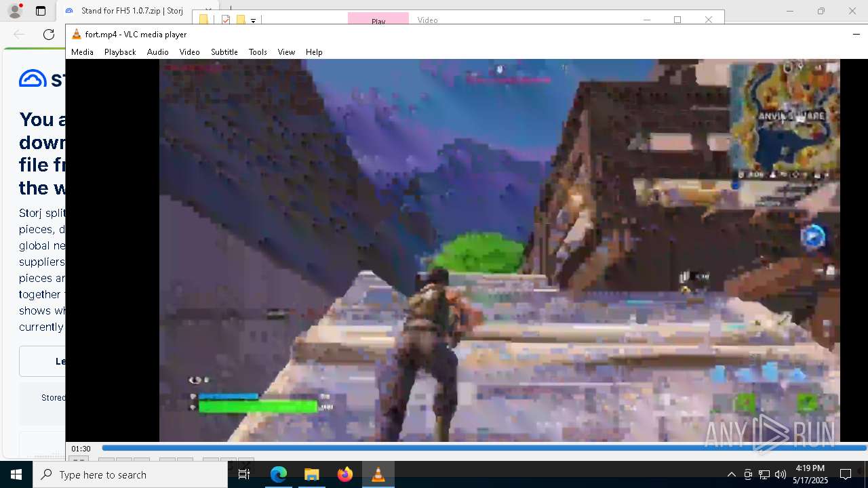This screenshot has height=488, width=868.
Task: Click the browser refresh button
Action: tap(49, 35)
